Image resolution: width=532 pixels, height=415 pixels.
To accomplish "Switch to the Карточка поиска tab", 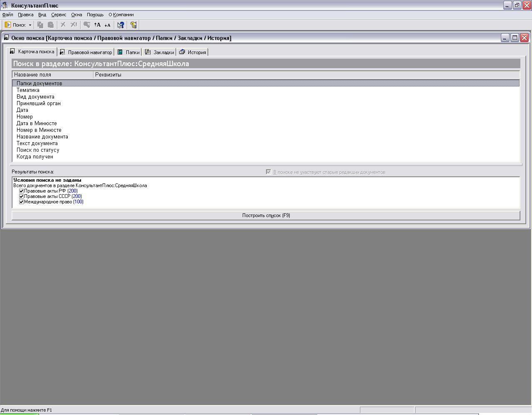I will click(x=32, y=52).
